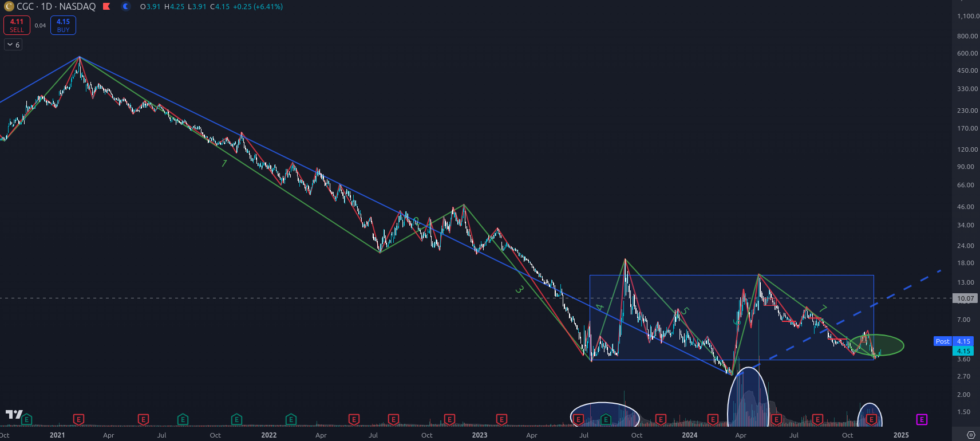Screen dimensions: 980x441
Task: Click the +0.25 (+6.41%) change value
Action: coord(258,7)
